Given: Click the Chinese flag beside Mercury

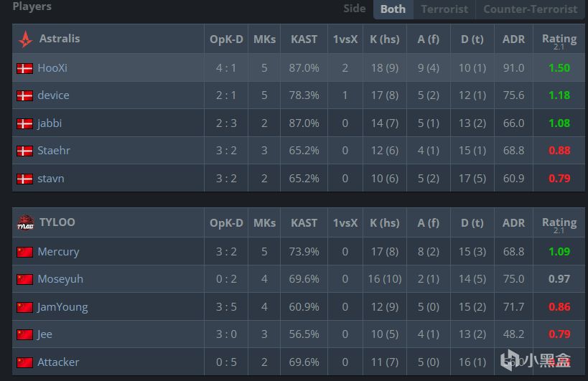Looking at the screenshot, I should (25, 252).
